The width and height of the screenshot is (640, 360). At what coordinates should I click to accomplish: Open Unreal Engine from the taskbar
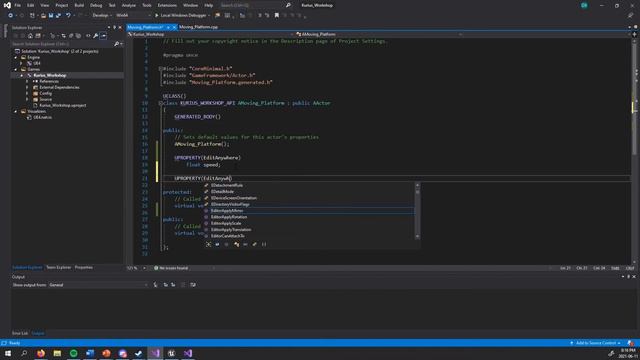[x=171, y=353]
